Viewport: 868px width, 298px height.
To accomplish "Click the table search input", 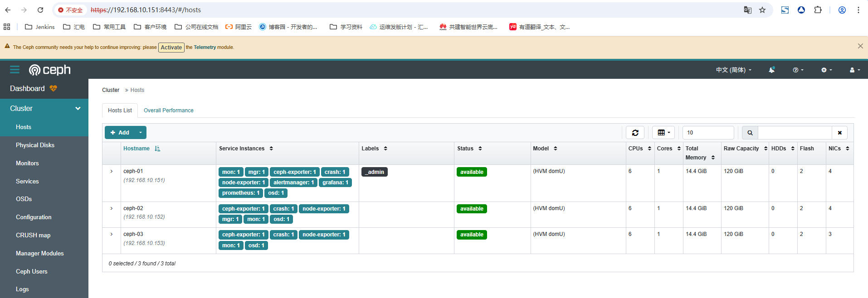I will point(795,133).
